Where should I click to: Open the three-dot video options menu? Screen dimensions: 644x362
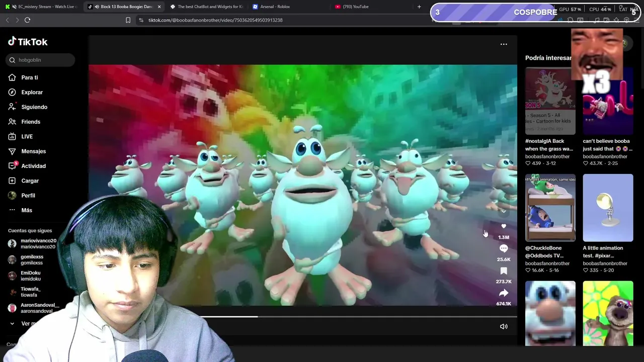(x=504, y=44)
